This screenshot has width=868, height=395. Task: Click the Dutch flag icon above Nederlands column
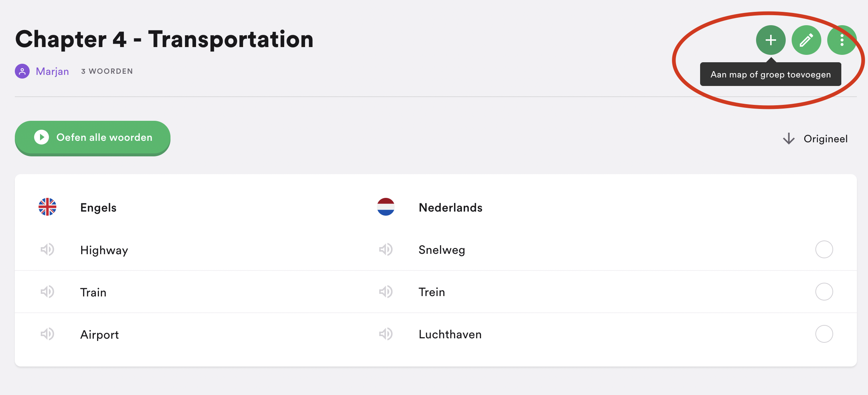[385, 208]
